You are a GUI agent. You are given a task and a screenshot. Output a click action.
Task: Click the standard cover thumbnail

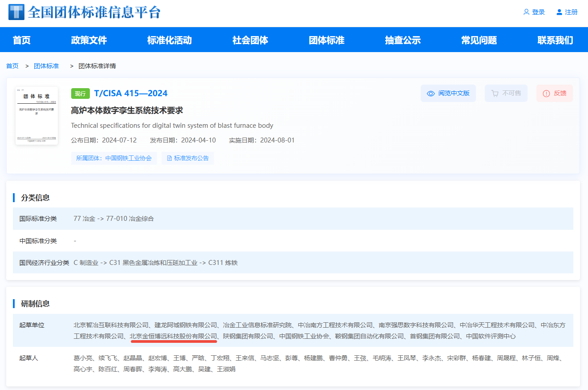(36, 115)
